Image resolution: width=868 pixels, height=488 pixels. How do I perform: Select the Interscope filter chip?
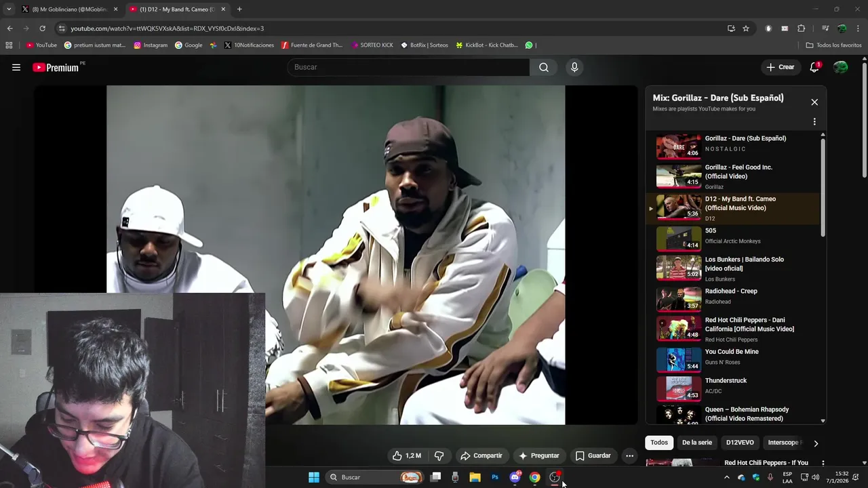point(784,443)
